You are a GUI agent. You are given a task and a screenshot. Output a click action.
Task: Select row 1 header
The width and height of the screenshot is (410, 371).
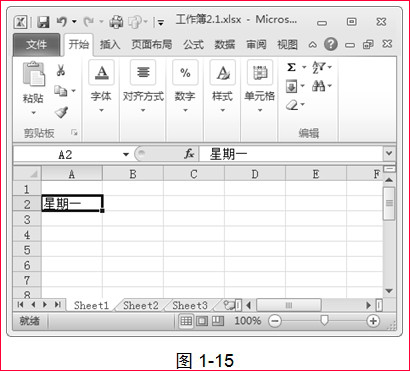coord(27,189)
